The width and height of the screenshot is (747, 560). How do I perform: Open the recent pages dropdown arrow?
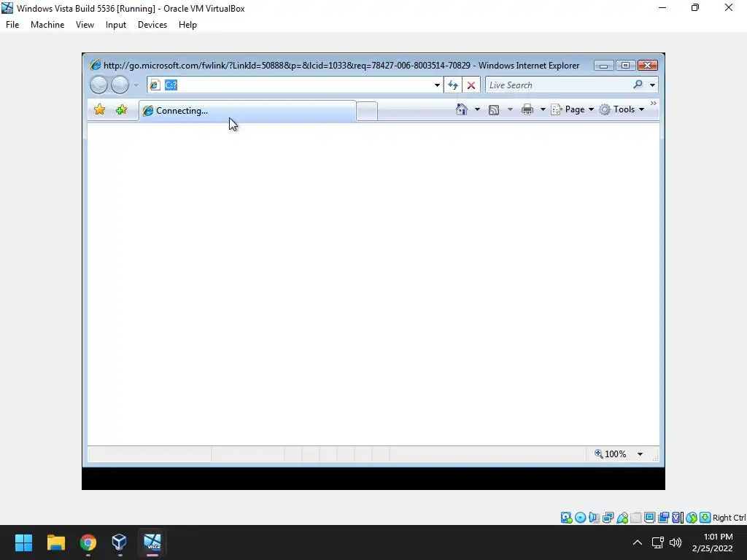point(136,85)
